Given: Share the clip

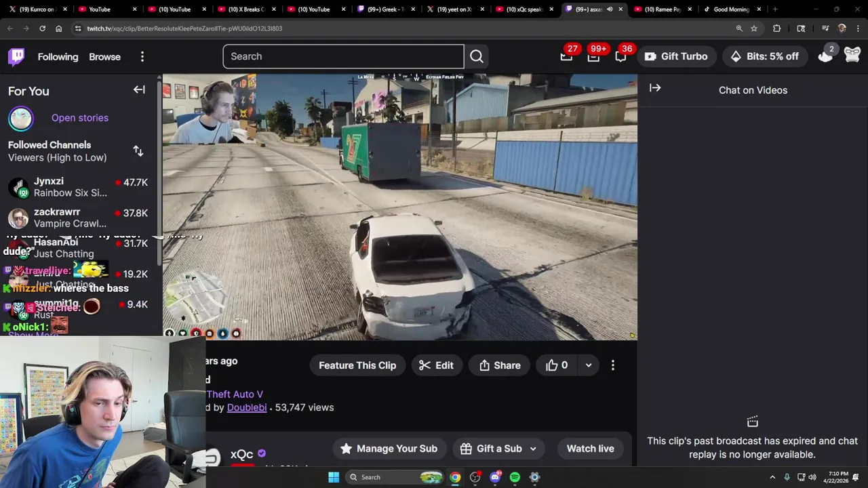Looking at the screenshot, I should pyautogui.click(x=500, y=365).
